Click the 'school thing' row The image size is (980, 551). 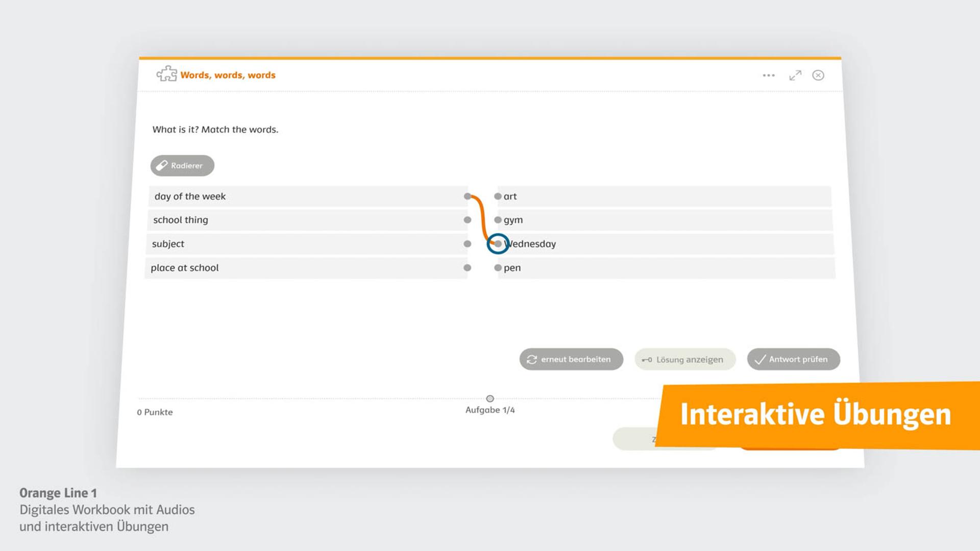click(308, 220)
